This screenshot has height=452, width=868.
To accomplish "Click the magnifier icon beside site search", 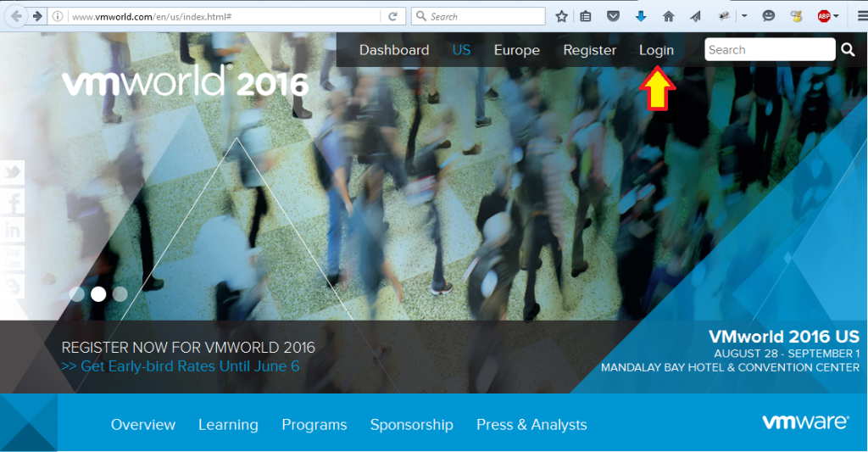I will coord(849,50).
